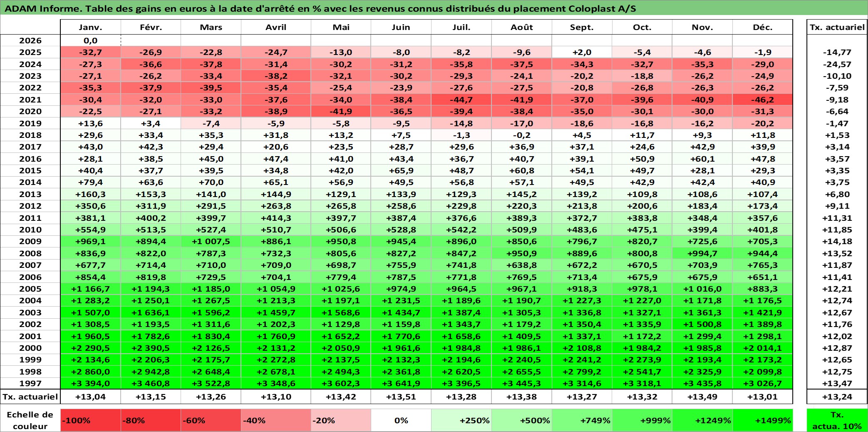Select the value +2 273,9 in 1999 Oct.
This screenshot has width=868, height=432.
pos(642,360)
